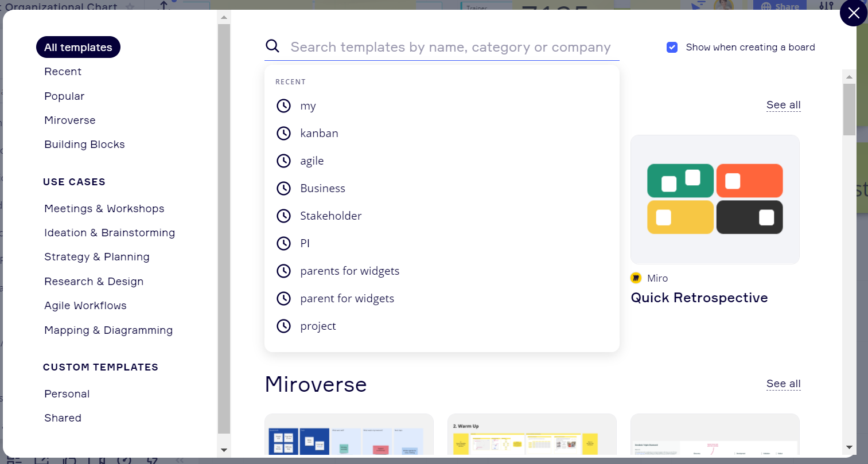This screenshot has height=464, width=868.
Task: Open the Miroverse category in sidebar
Action: coord(70,120)
